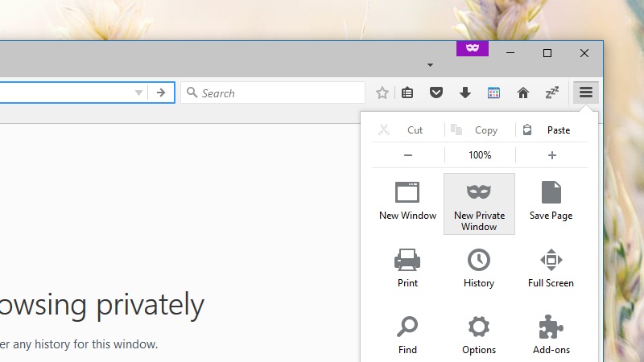Image resolution: width=644 pixels, height=362 pixels.
Task: Reset zoom by clicking 100%
Action: pos(480,155)
